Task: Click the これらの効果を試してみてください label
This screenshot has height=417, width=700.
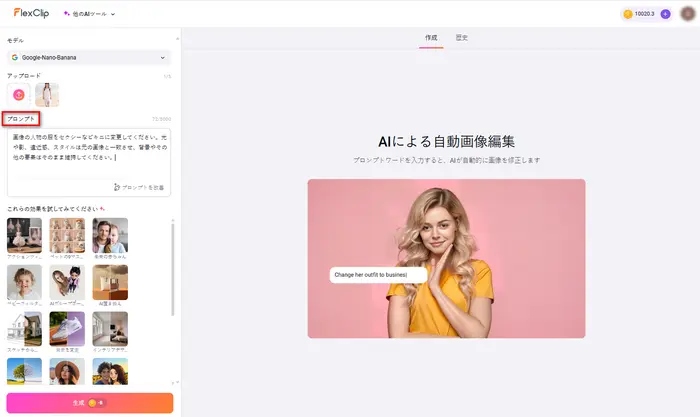Action: pos(53,209)
